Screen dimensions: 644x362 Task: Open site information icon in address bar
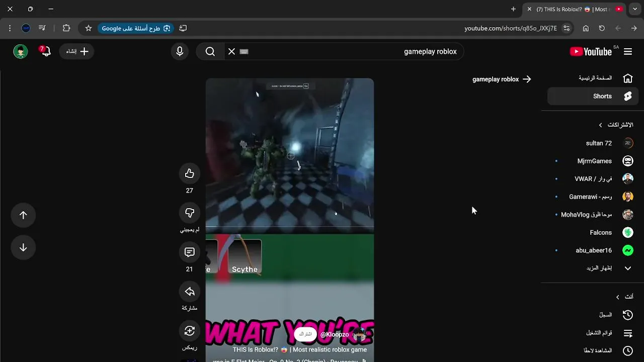coord(567,28)
